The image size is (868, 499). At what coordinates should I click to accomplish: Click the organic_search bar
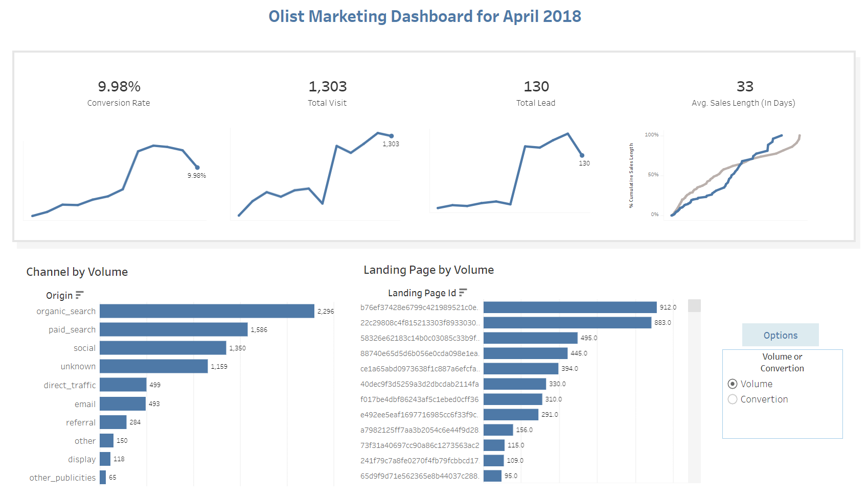pos(207,311)
